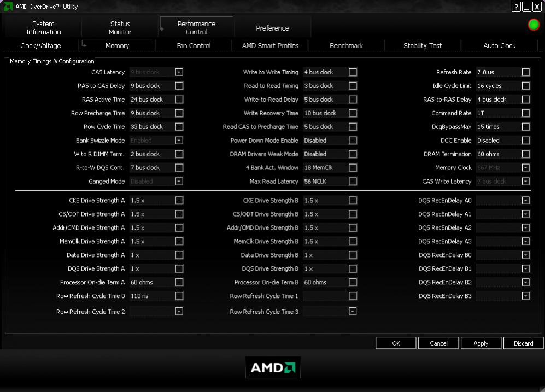Open the Ganged Mode dropdown
Viewport: 545px width, 392px height.
coord(179,181)
